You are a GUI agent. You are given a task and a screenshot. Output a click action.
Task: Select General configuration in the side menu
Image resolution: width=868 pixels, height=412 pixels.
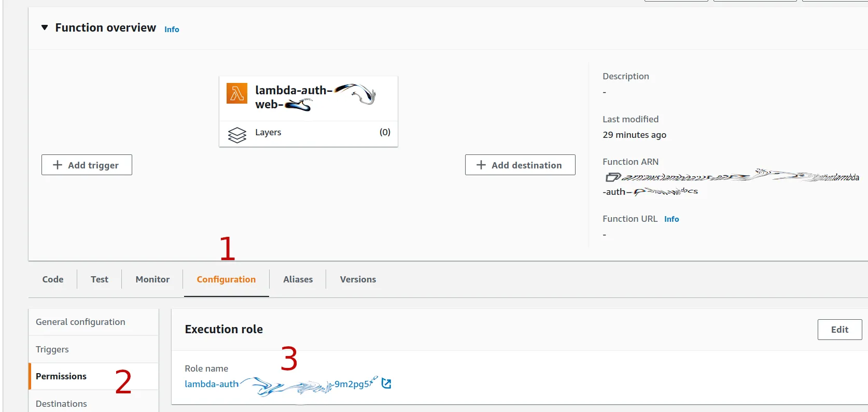coord(80,322)
